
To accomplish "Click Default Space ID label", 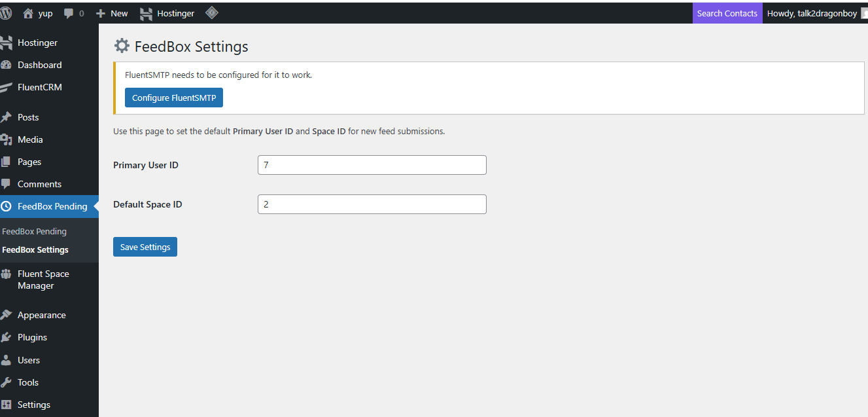I will pos(148,204).
